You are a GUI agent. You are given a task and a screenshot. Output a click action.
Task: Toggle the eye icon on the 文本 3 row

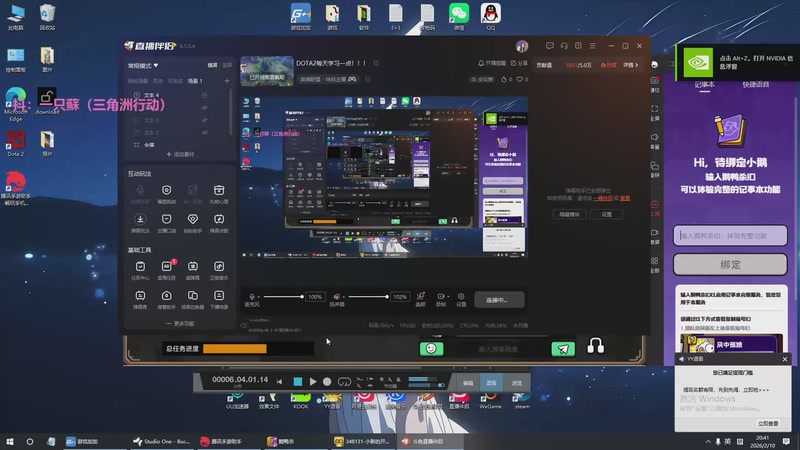(x=205, y=120)
